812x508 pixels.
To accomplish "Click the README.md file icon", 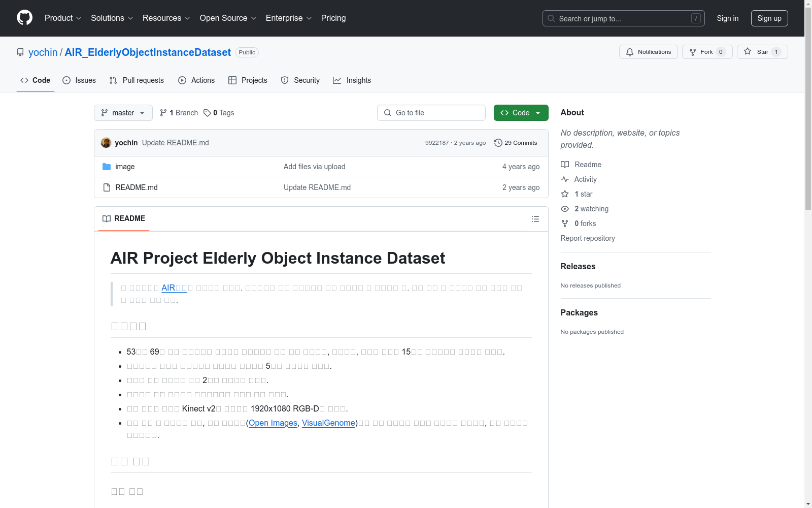I will coord(107,187).
